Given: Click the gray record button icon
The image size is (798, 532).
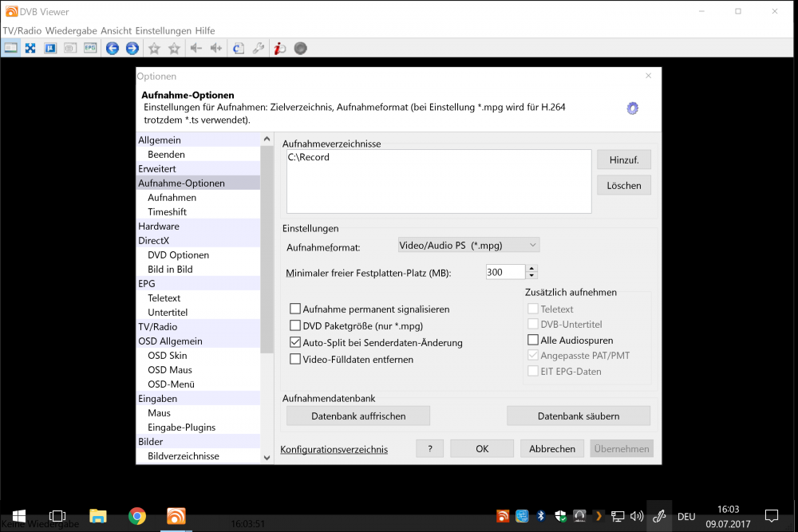Looking at the screenshot, I should coord(301,48).
